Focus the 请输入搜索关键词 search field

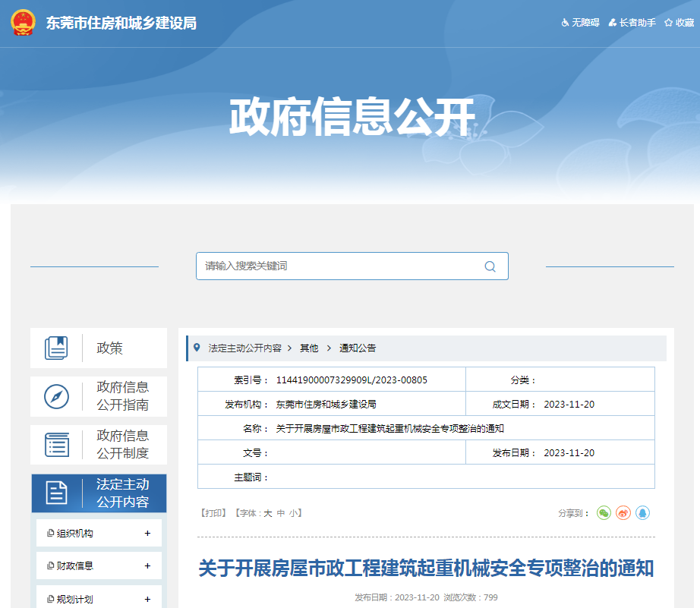click(352, 266)
